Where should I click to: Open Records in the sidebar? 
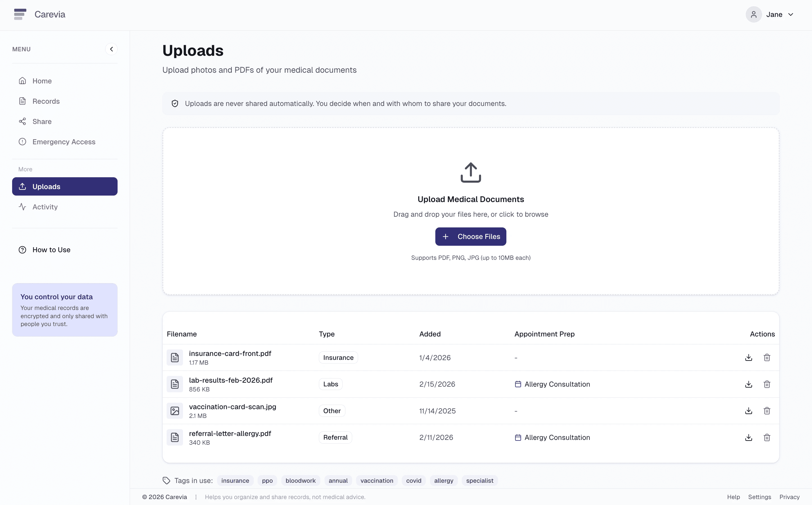click(x=65, y=101)
